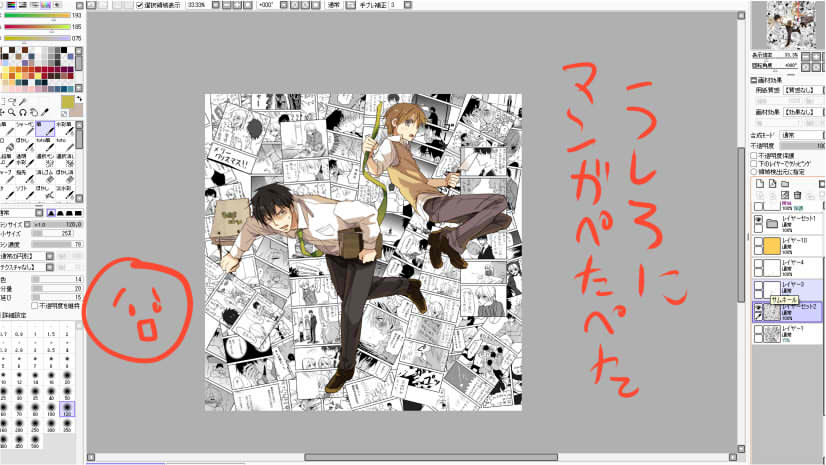Screen dimensions: 826x465
Task: Choose the 消しゴム eraser tool
Action: [x=45, y=176]
